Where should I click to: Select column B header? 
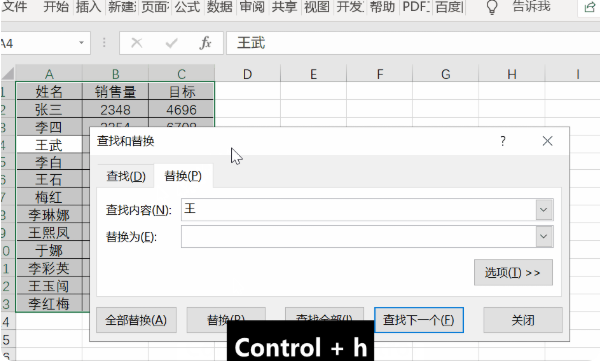[115, 74]
